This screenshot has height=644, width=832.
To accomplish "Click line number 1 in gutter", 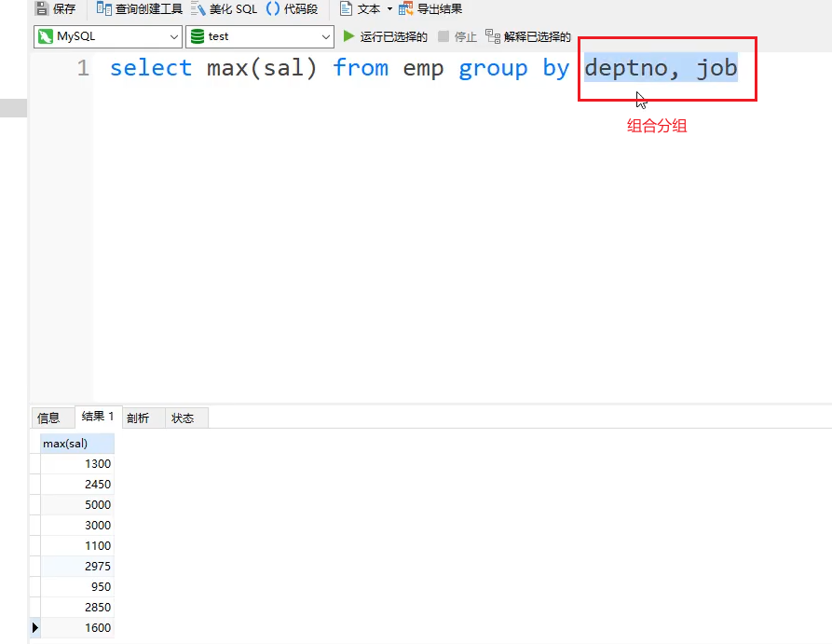I will point(83,68).
